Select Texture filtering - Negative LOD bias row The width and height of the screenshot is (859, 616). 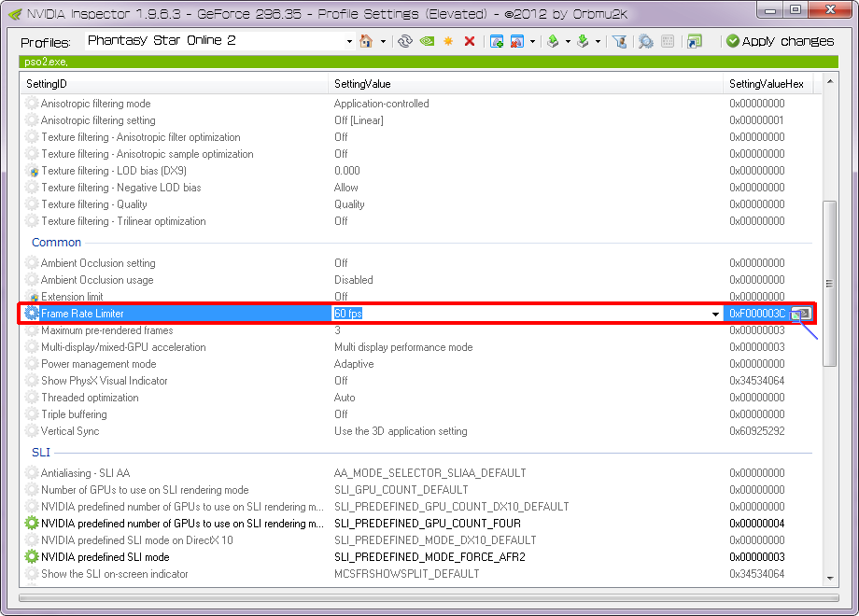419,188
